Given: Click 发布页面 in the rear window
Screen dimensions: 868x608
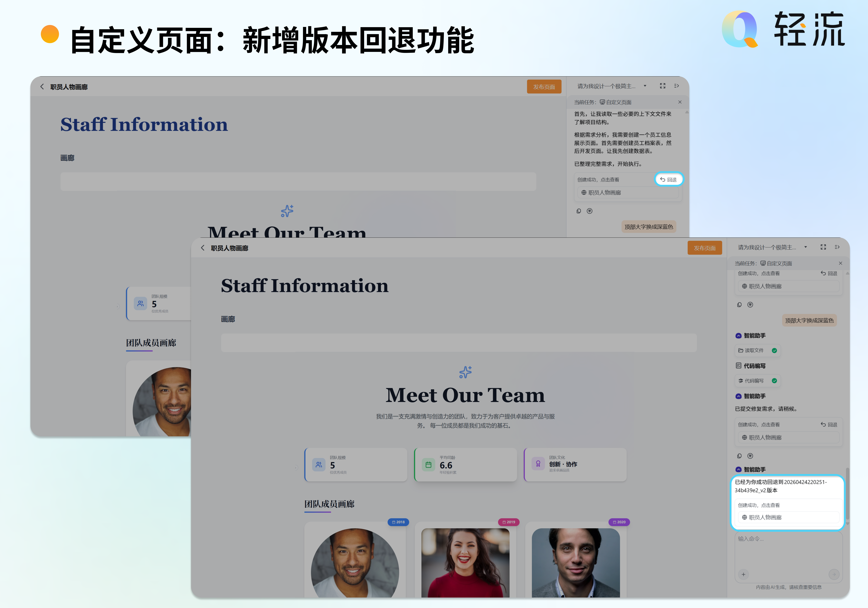Looking at the screenshot, I should pyautogui.click(x=544, y=87).
